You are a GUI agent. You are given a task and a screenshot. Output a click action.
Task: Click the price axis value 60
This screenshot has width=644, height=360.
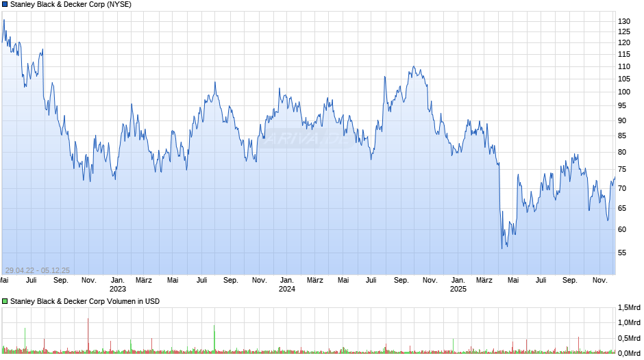point(622,229)
